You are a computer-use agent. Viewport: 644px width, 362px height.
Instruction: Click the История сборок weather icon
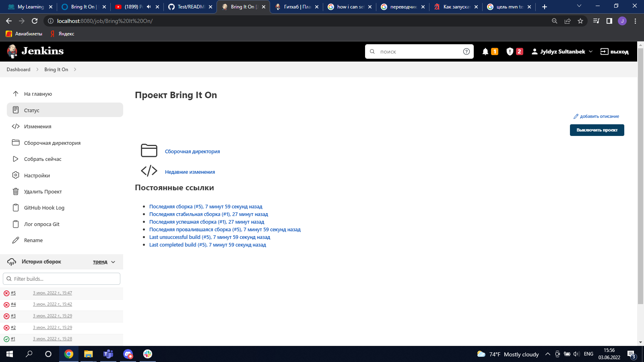point(12,262)
